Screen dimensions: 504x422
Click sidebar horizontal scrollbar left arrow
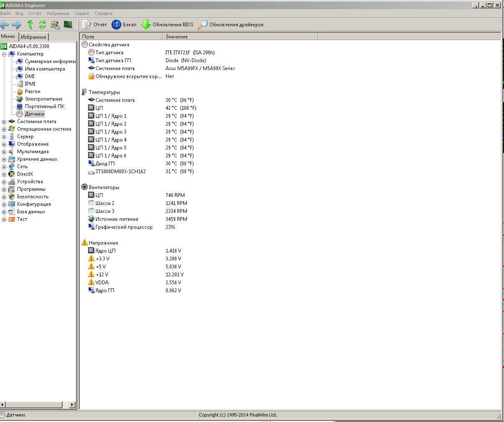[3, 404]
